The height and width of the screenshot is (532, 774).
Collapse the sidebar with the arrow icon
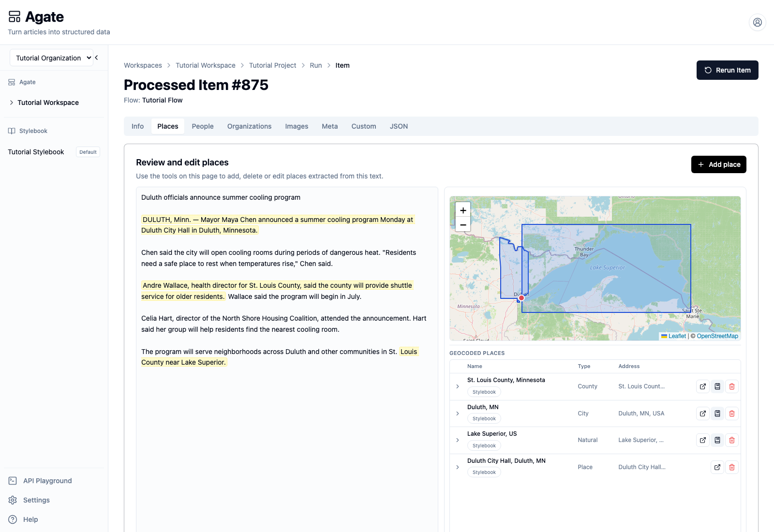point(97,58)
